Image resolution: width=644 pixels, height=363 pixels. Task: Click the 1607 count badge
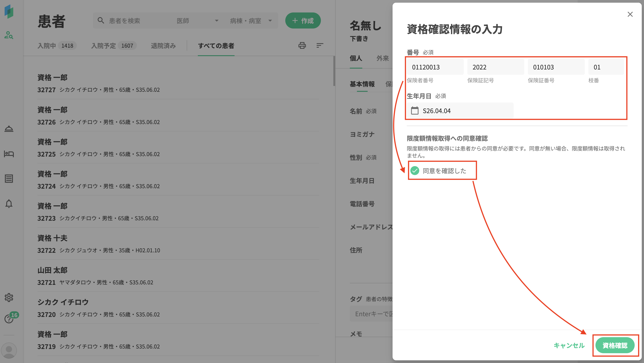tap(127, 46)
